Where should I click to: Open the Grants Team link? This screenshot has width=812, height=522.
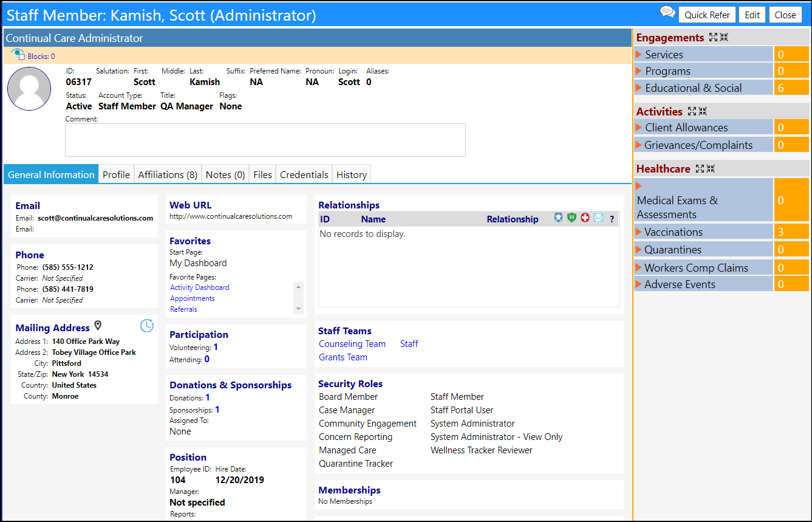coord(343,357)
